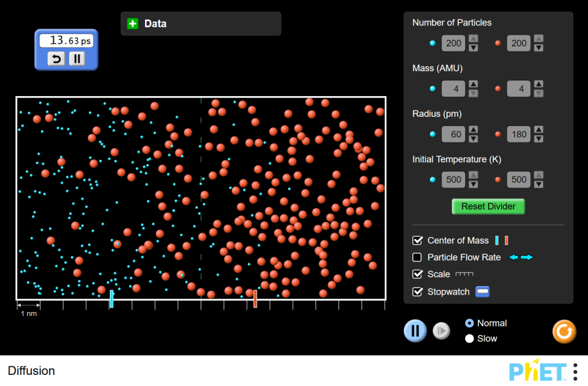Viewport: 588px width, 386px height.
Task: Click the Diffusion screen title
Action: coord(31,370)
